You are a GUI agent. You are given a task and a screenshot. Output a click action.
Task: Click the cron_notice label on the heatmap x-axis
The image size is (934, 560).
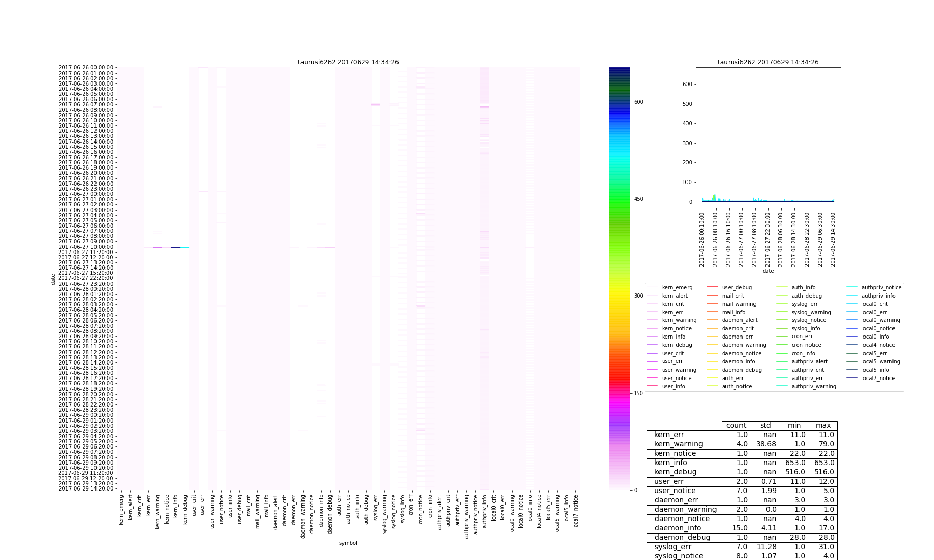(421, 509)
